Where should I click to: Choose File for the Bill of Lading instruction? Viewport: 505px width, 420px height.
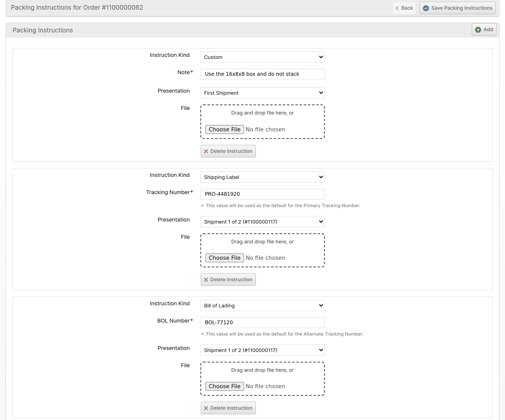224,386
